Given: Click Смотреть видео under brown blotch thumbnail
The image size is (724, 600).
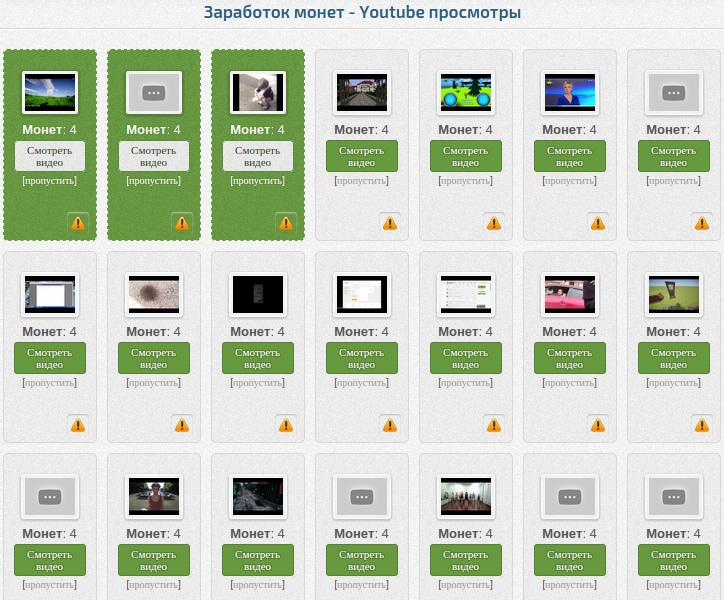Looking at the screenshot, I should 154,358.
